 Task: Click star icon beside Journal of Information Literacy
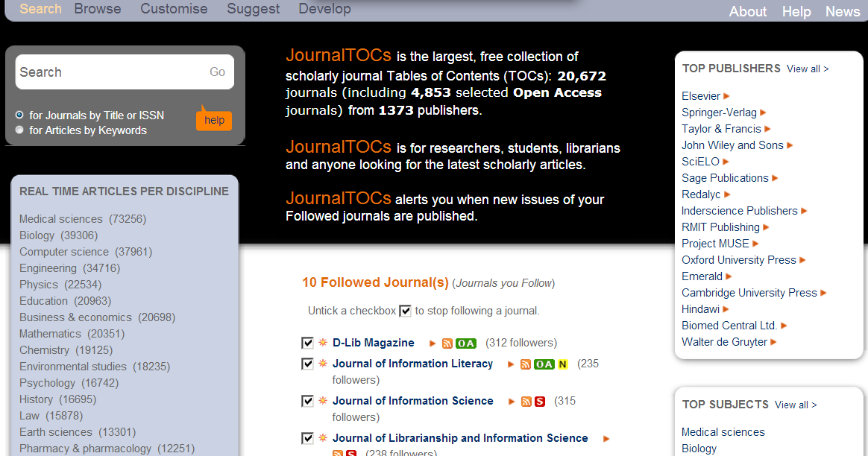tap(324, 363)
